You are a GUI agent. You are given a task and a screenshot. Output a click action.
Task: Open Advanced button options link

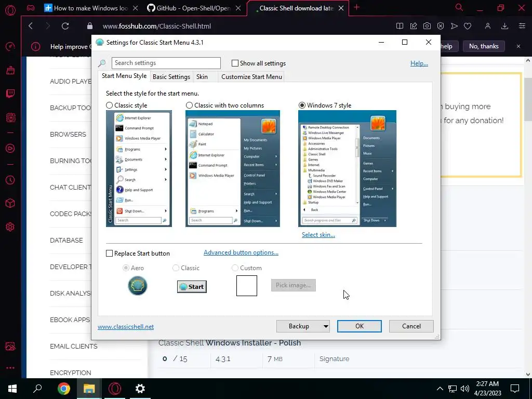[x=241, y=252]
